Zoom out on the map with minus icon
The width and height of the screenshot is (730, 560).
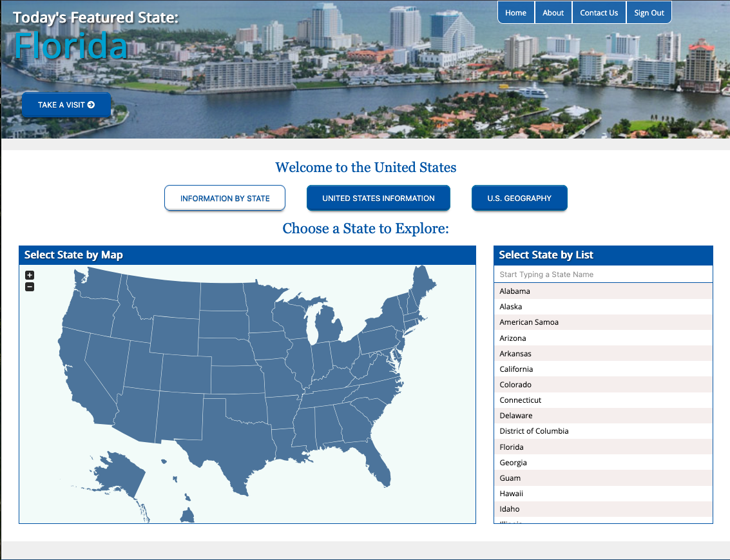click(x=30, y=287)
